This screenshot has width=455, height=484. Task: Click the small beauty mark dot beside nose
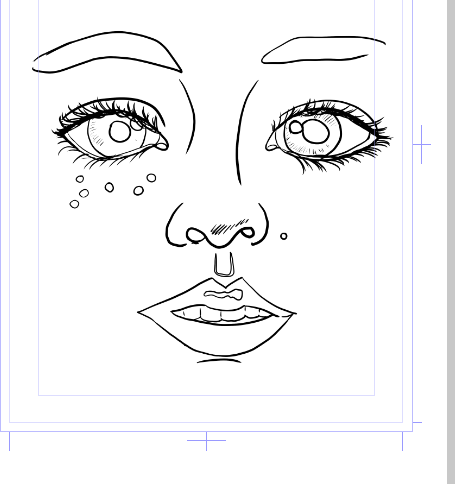pyautogui.click(x=284, y=236)
